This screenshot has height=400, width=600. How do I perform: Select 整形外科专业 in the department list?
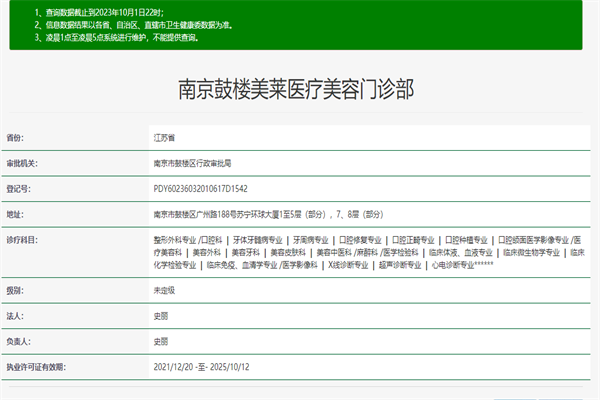[x=175, y=240]
